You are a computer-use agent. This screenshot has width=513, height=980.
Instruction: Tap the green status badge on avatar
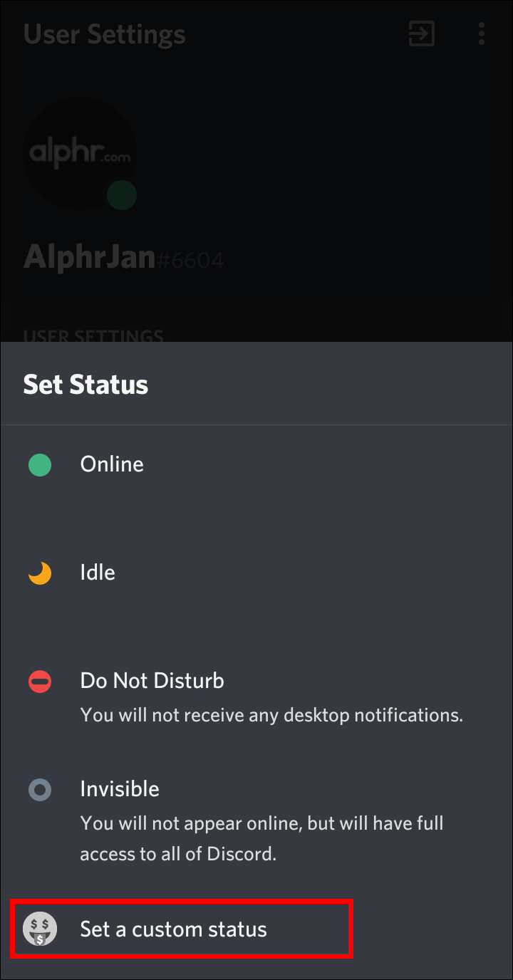point(122,195)
